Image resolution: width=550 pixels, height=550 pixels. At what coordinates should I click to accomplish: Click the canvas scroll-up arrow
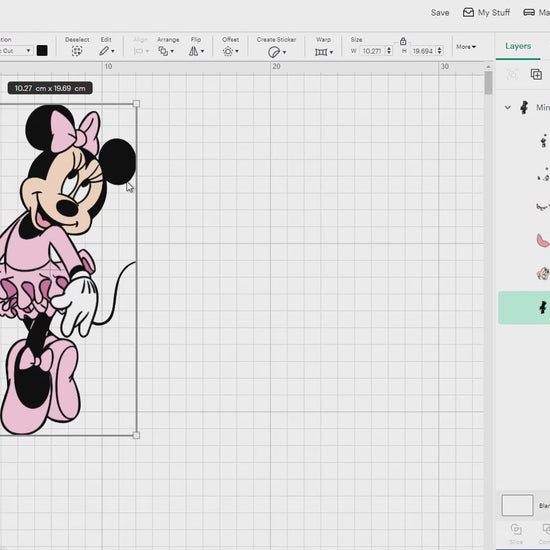488,67
